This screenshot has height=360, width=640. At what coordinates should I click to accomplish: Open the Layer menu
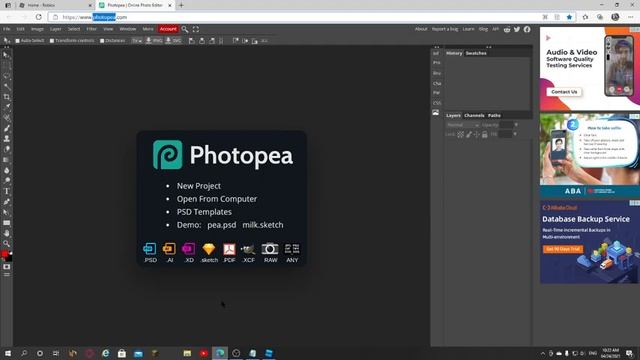(x=56, y=29)
